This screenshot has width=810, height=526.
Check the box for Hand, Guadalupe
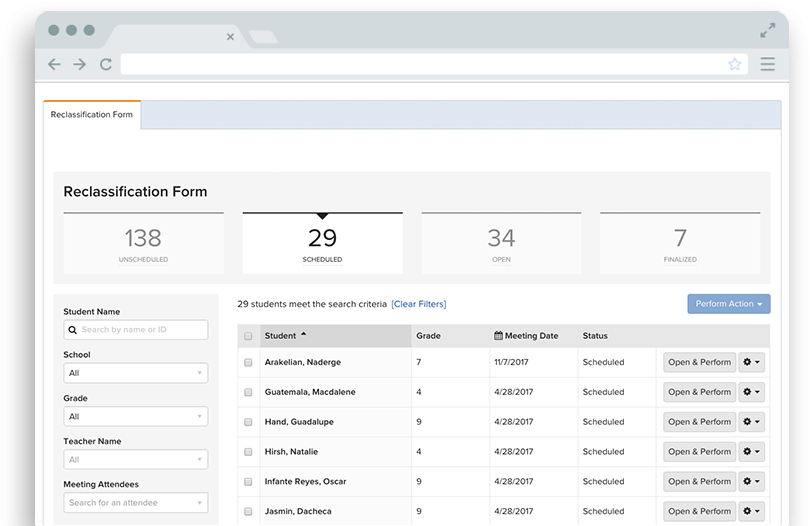(248, 422)
